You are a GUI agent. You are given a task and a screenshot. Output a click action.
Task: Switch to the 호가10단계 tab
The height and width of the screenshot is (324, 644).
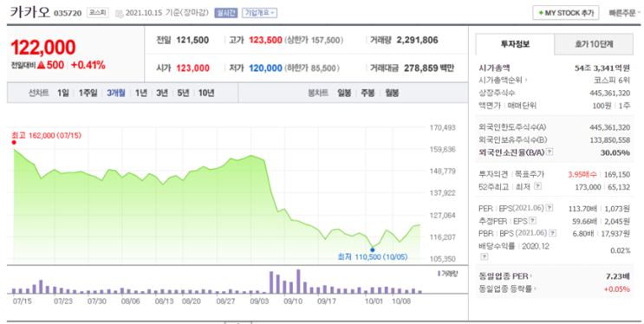pos(594,44)
